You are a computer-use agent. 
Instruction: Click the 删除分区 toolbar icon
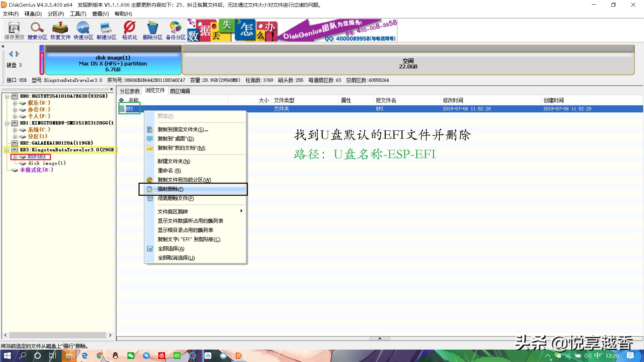point(152,30)
